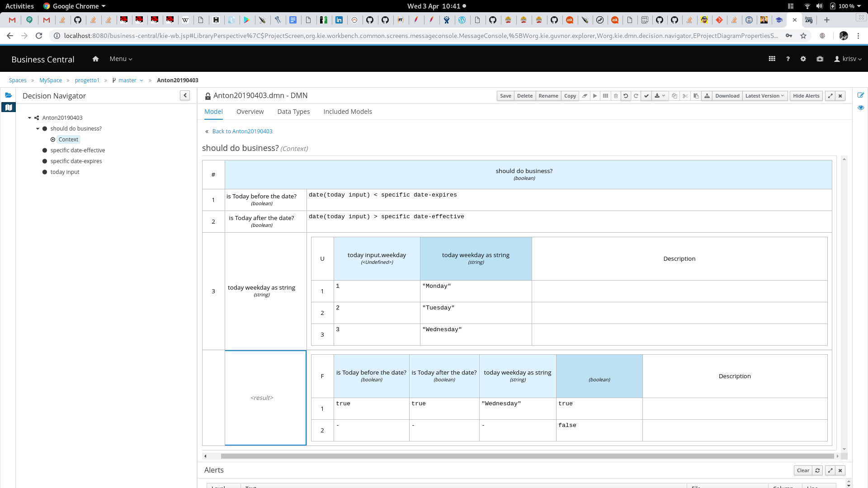Toggle the eye preview icon on right sidebar
Viewport: 868px width, 488px height.
[x=861, y=108]
